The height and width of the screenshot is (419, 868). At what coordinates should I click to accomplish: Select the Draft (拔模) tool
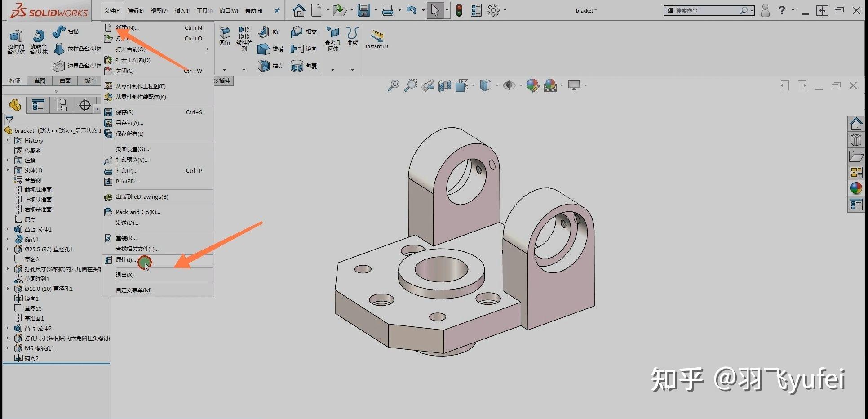click(x=264, y=49)
